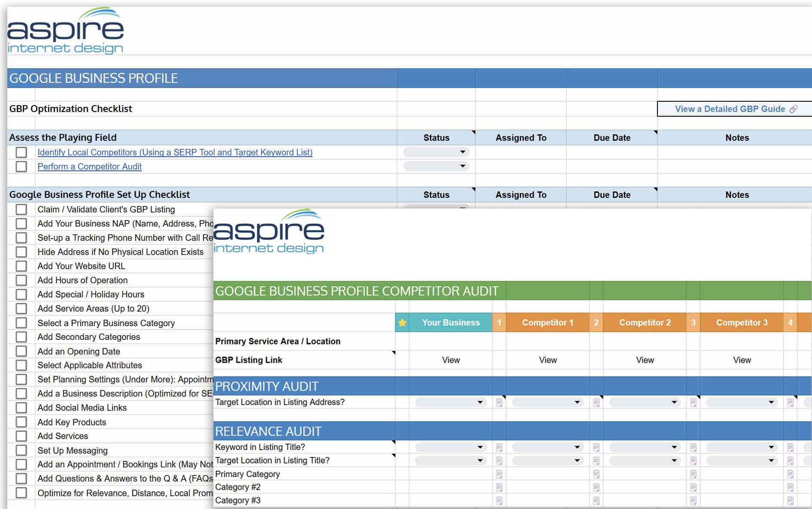Open note icon for Competitor 3 Keyword in Listing Title
This screenshot has height=509, width=812.
(x=790, y=448)
